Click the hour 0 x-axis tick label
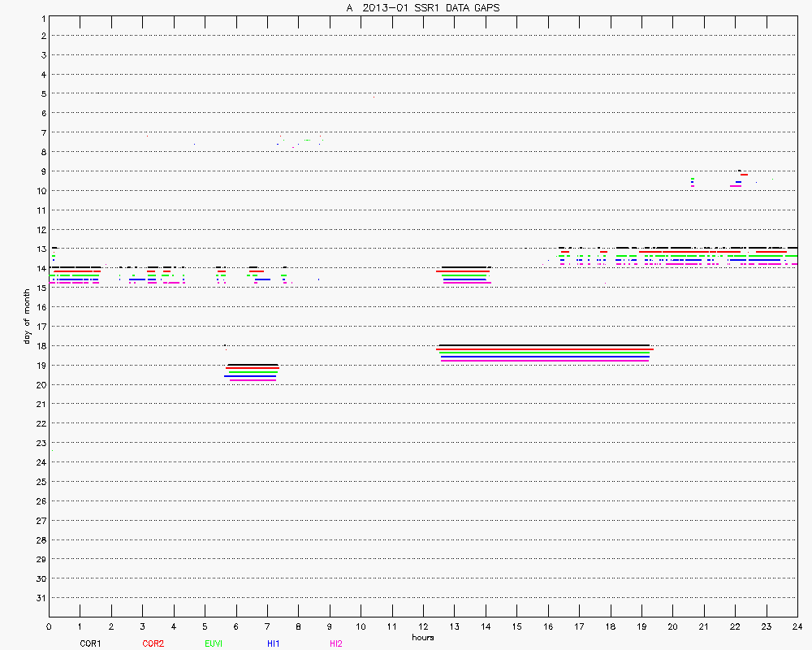This screenshot has height=650, width=812. point(49,626)
